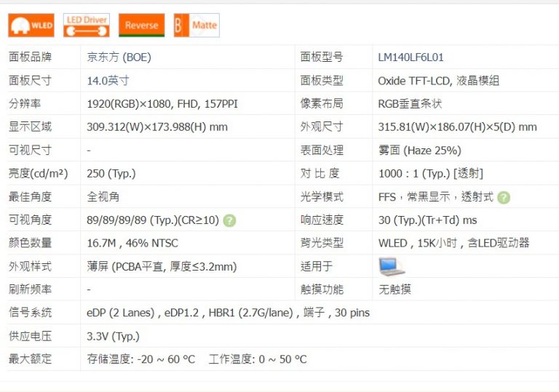Viewport: 559px width, 392px height.
Task: Click the 供应电压 row label
Action: click(31, 336)
